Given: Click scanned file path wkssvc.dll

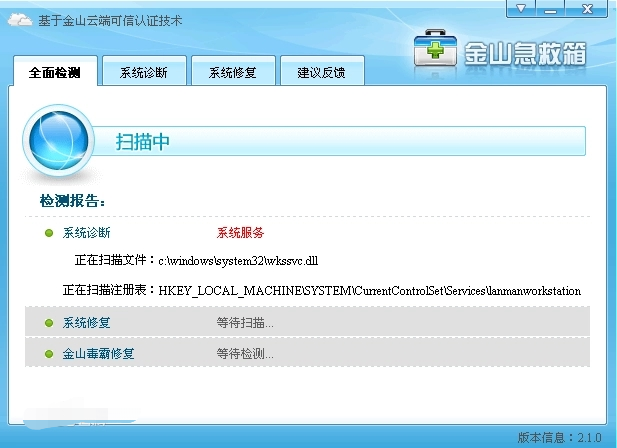Looking at the screenshot, I should [x=238, y=261].
